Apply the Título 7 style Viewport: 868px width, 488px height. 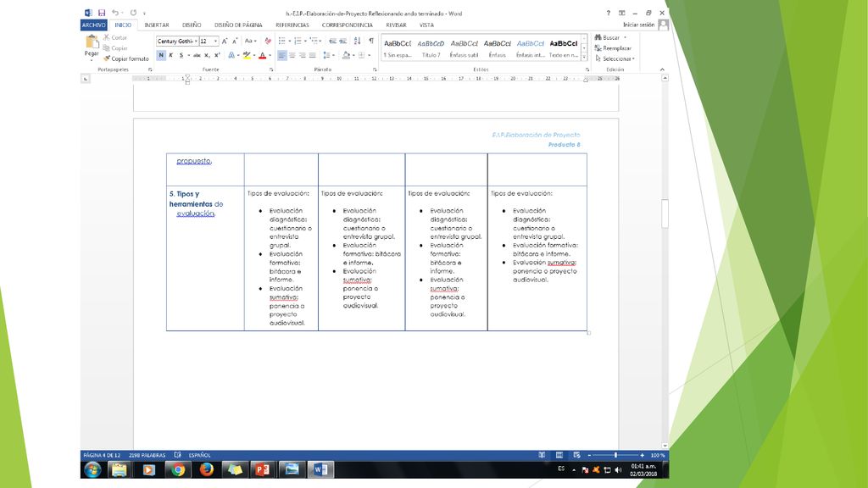tap(431, 48)
